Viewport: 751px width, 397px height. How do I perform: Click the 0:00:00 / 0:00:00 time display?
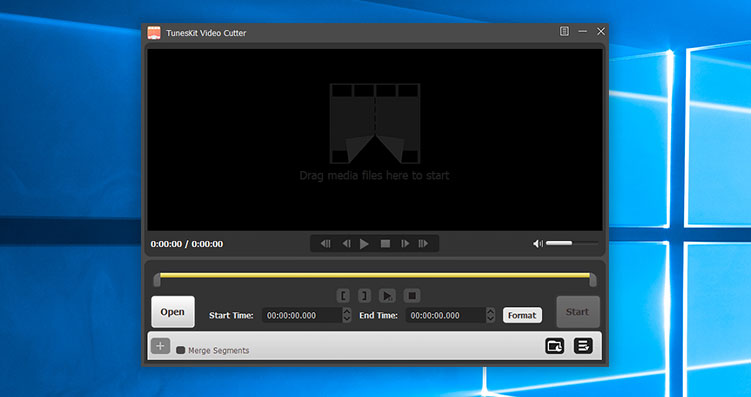[187, 244]
